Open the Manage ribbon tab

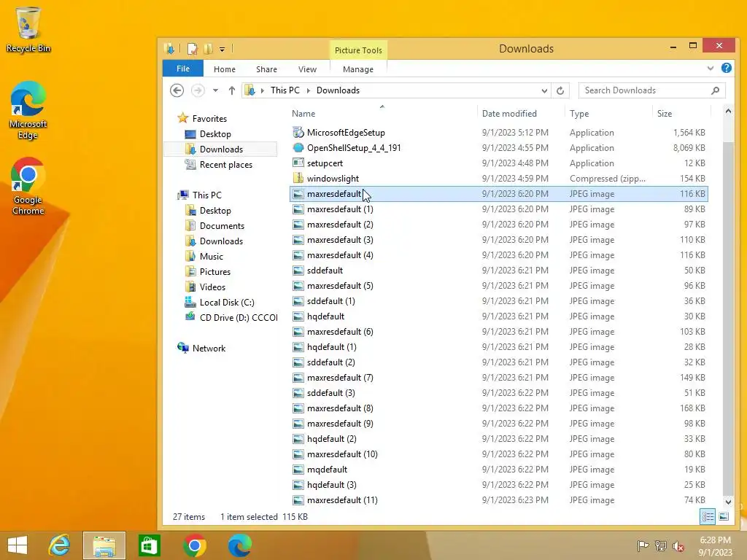(x=357, y=69)
